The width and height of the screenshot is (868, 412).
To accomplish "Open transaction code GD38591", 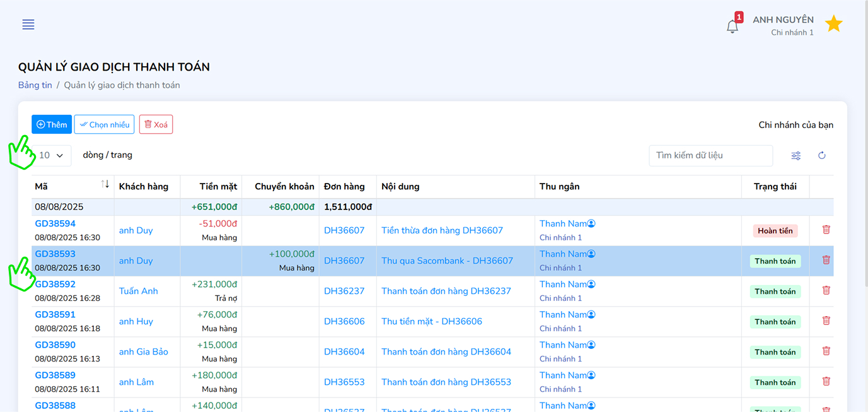I will [x=55, y=315].
